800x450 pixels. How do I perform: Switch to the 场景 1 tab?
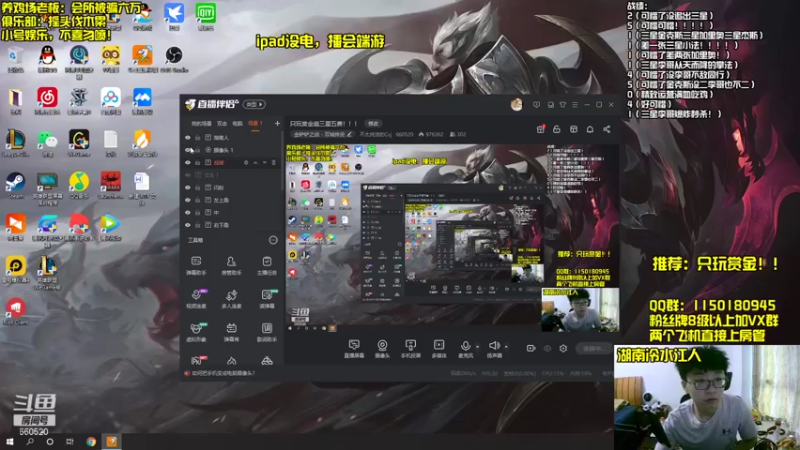255,123
